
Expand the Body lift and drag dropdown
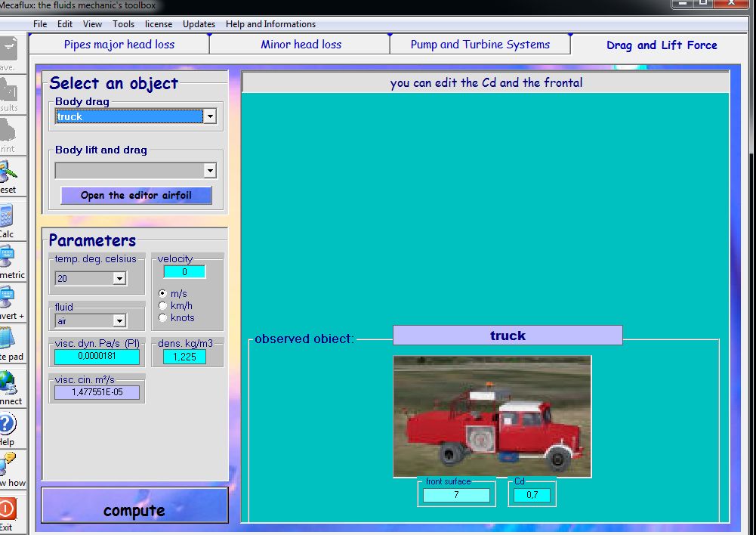[x=210, y=171]
